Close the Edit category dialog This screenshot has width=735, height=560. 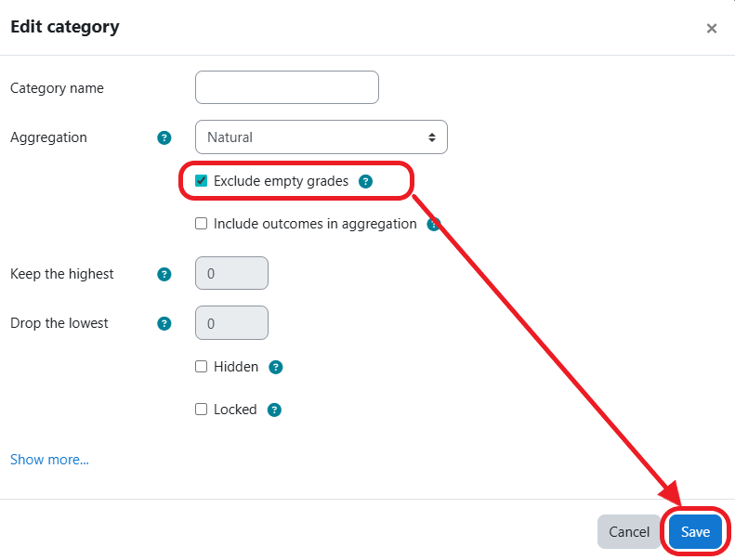[x=712, y=28]
